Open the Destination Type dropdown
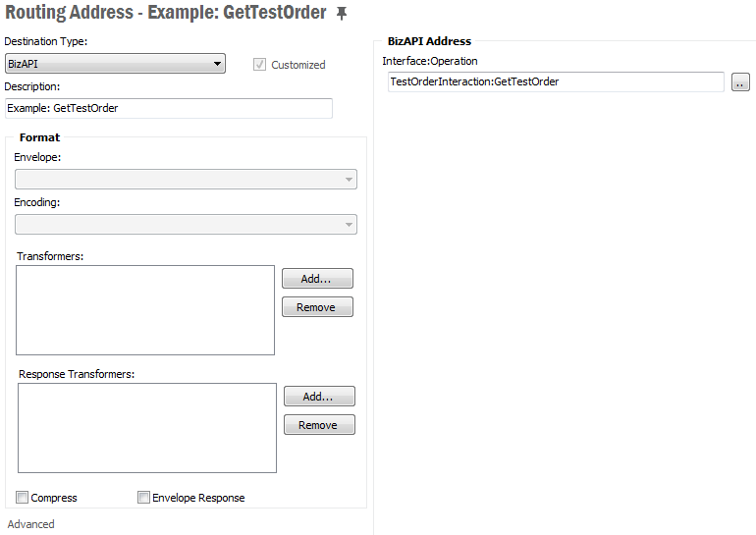This screenshot has width=756, height=535. click(115, 64)
